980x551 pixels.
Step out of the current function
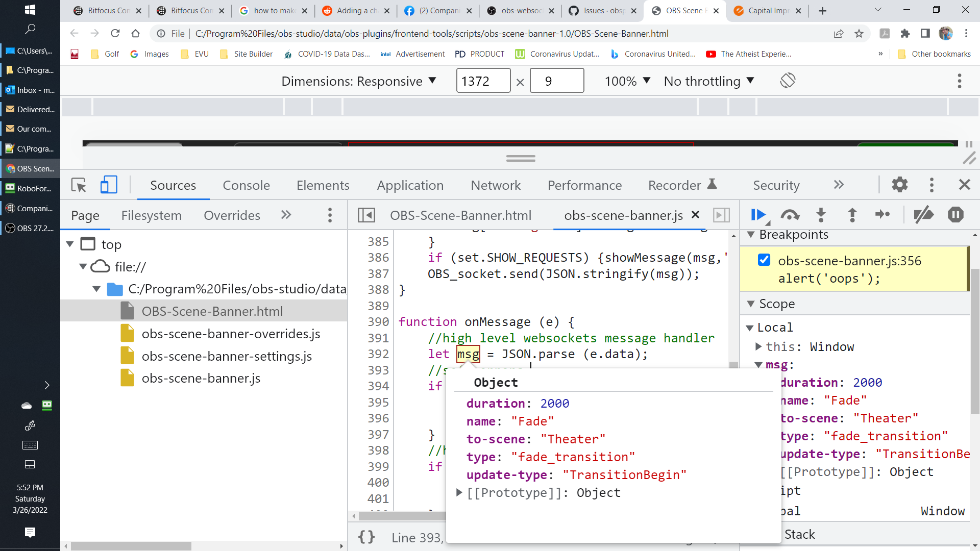click(x=851, y=215)
